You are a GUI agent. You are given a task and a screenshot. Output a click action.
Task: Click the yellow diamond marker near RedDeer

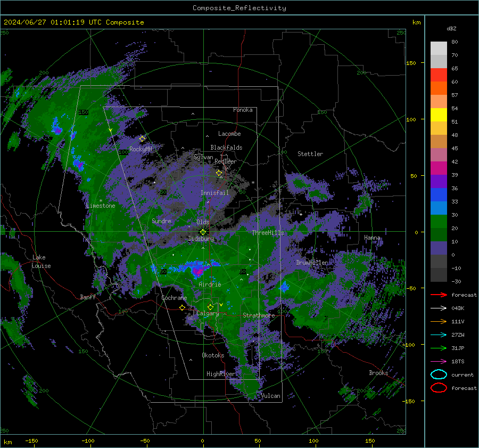[x=219, y=173]
